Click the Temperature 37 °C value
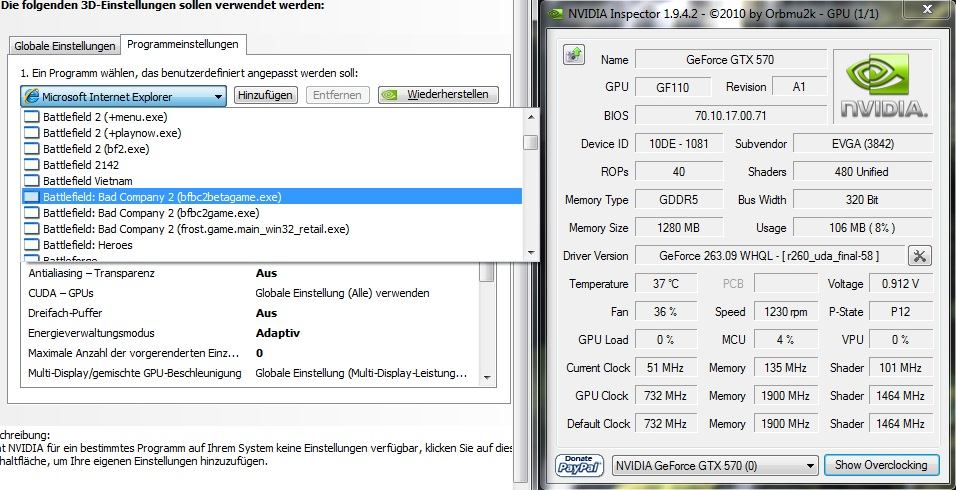Viewport: 956px width, 490px height. [666, 284]
